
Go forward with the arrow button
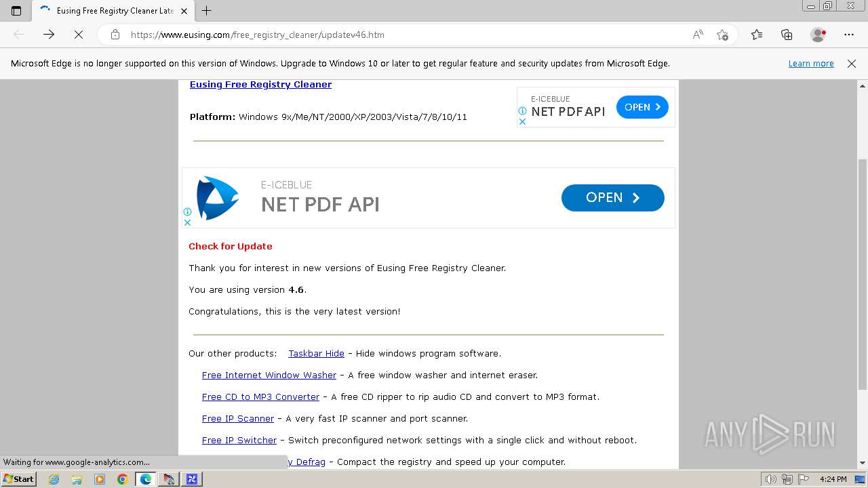coord(49,35)
